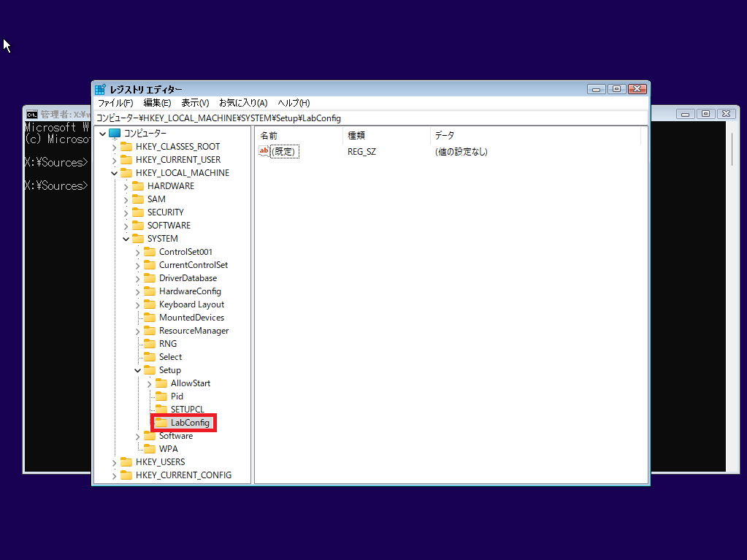Expand the HARDWARE key chevron
The height and width of the screenshot is (560, 747).
point(126,187)
